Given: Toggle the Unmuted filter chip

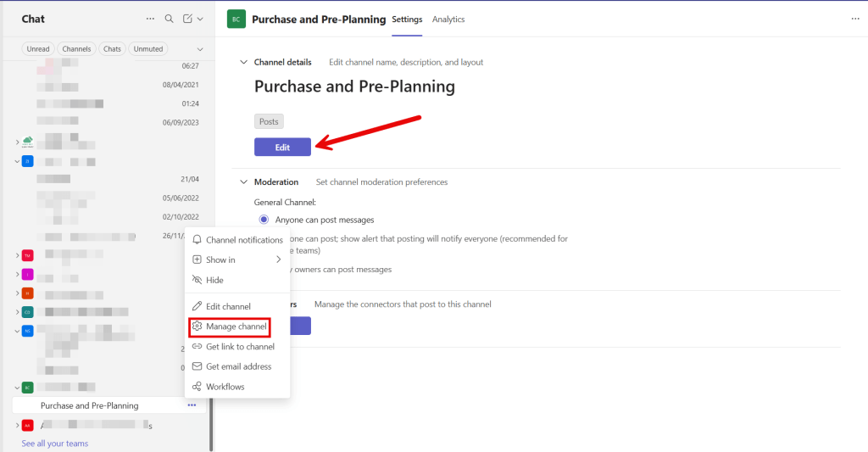Looking at the screenshot, I should (x=147, y=49).
